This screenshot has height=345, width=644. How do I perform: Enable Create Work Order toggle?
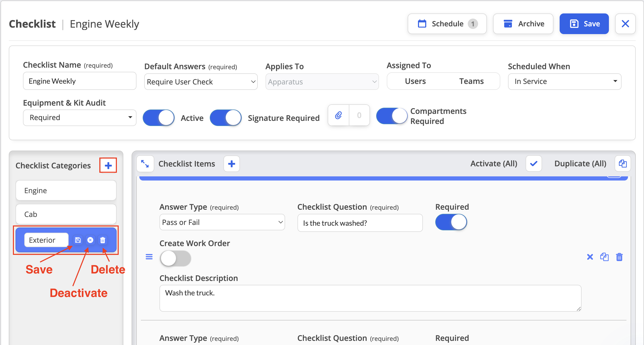(175, 258)
